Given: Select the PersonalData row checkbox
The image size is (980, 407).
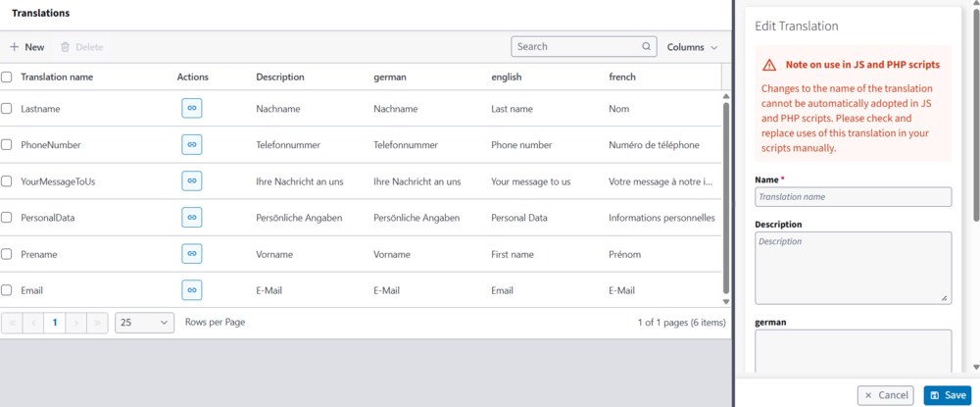Looking at the screenshot, I should coord(7,218).
